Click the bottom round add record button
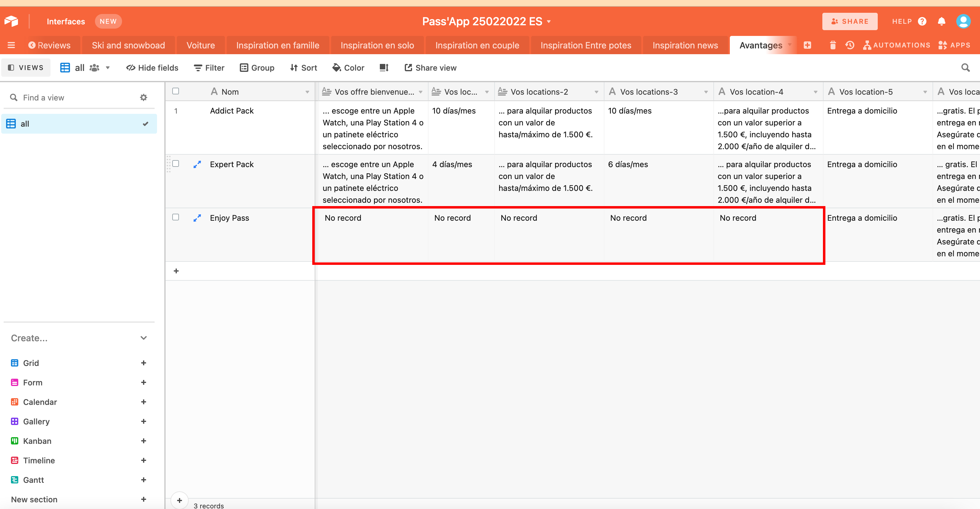This screenshot has width=980, height=509. pyautogui.click(x=180, y=500)
